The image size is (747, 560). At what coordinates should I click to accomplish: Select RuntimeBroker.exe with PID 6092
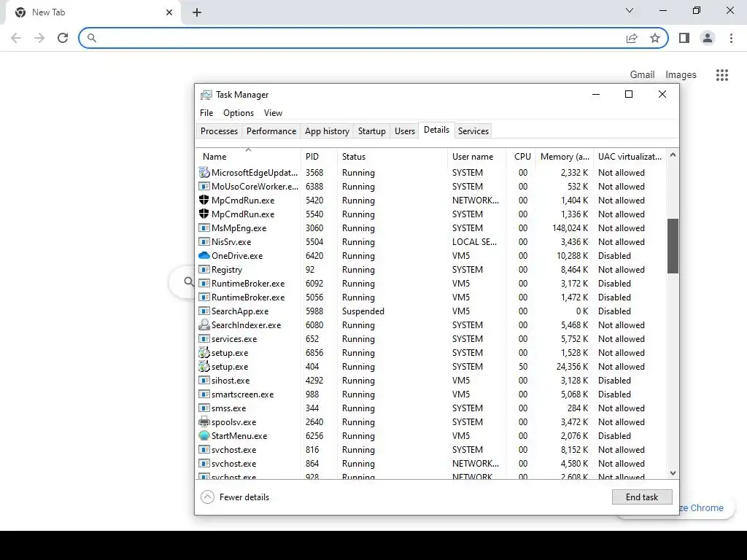click(x=431, y=283)
